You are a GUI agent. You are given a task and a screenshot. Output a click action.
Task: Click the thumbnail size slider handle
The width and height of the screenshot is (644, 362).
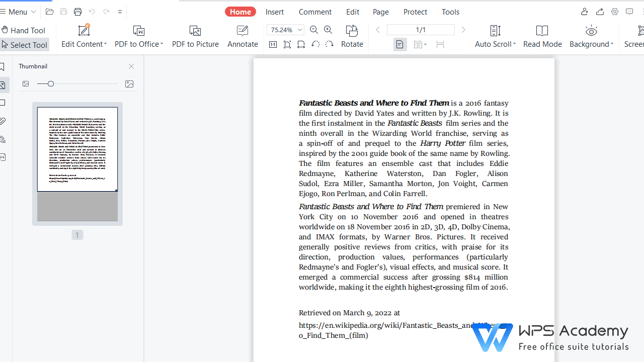[x=51, y=84]
